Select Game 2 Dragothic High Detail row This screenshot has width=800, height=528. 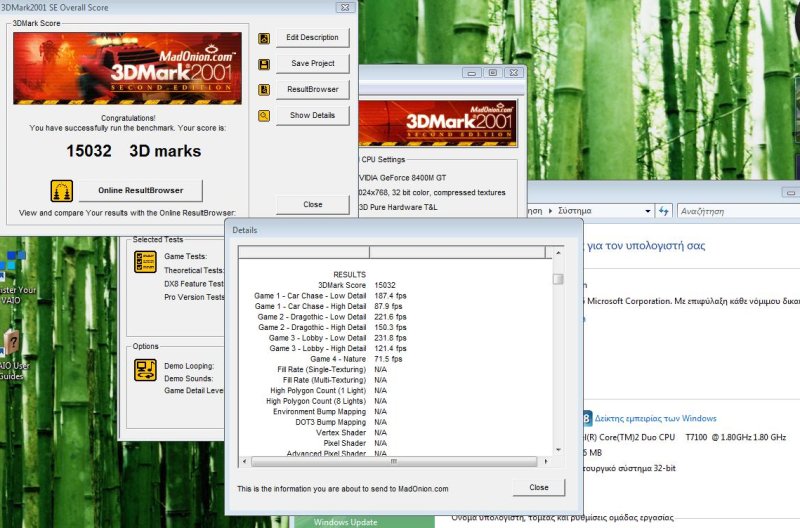332,328
